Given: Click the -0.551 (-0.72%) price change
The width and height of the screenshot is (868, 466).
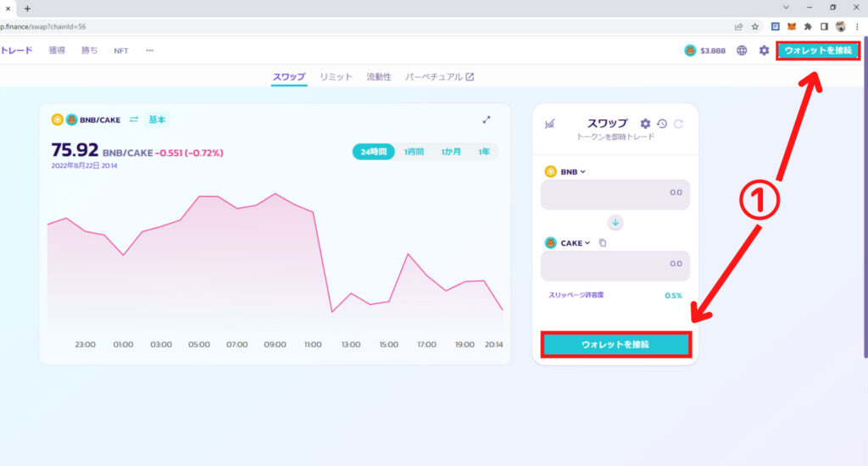Looking at the screenshot, I should click(189, 153).
